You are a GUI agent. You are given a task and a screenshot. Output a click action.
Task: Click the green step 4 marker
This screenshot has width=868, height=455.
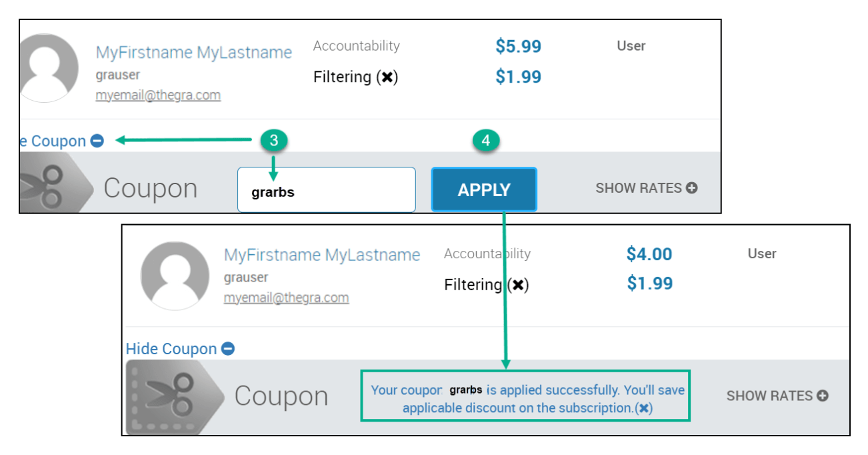[x=486, y=141]
